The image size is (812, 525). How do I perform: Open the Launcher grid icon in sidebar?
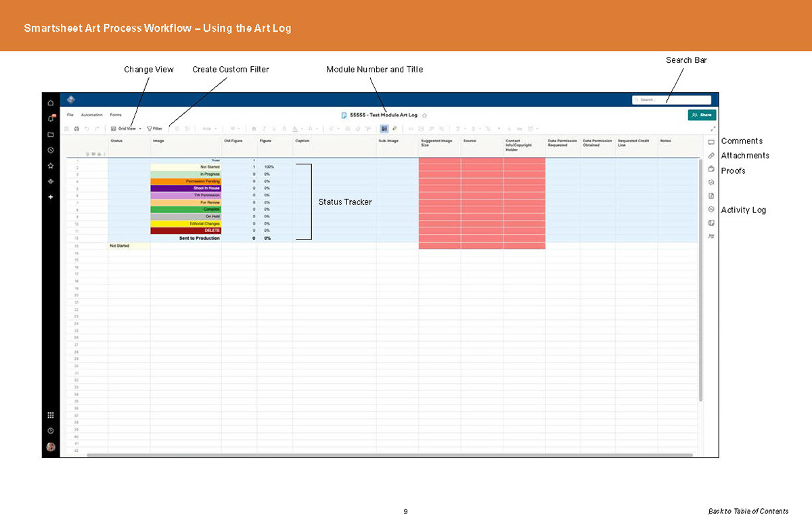[x=51, y=415]
